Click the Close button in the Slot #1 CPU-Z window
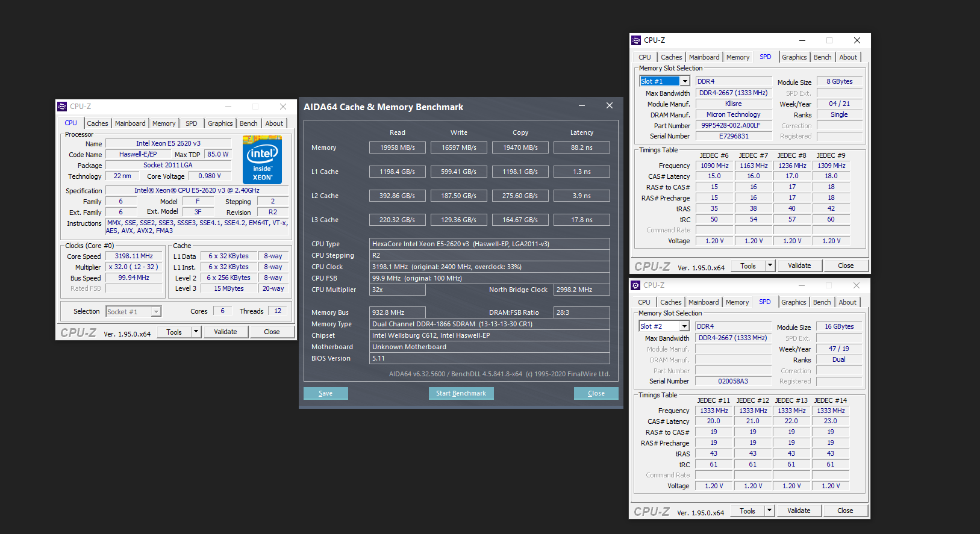The width and height of the screenshot is (980, 534). tap(846, 265)
